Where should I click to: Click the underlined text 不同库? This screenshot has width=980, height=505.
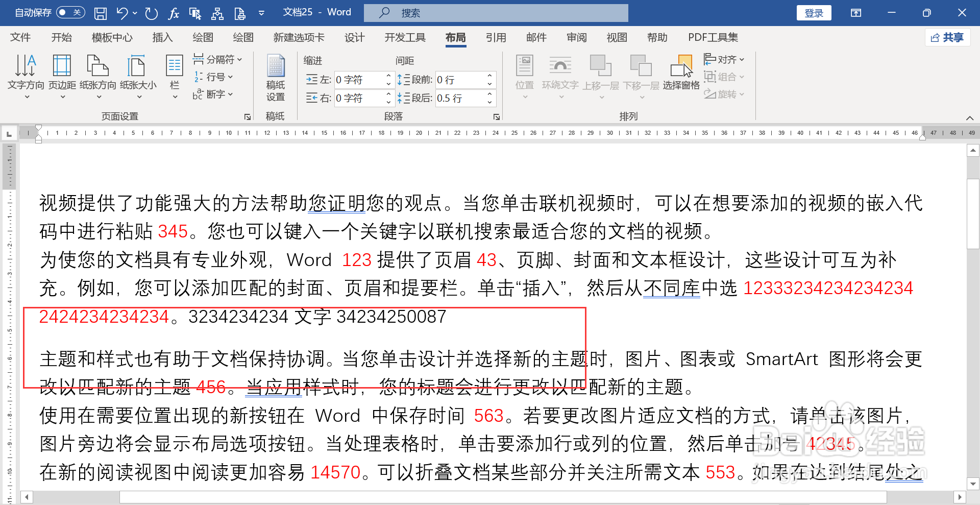[671, 288]
